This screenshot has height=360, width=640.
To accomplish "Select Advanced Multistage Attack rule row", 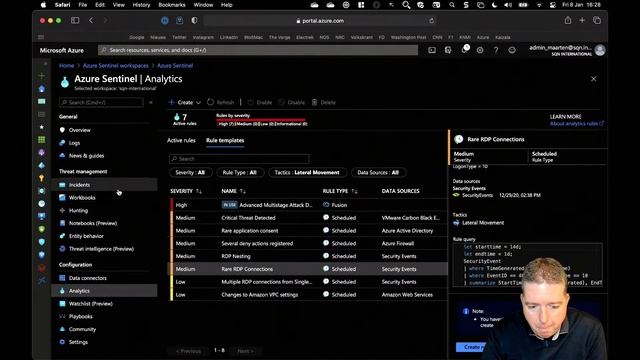I will pos(309,205).
